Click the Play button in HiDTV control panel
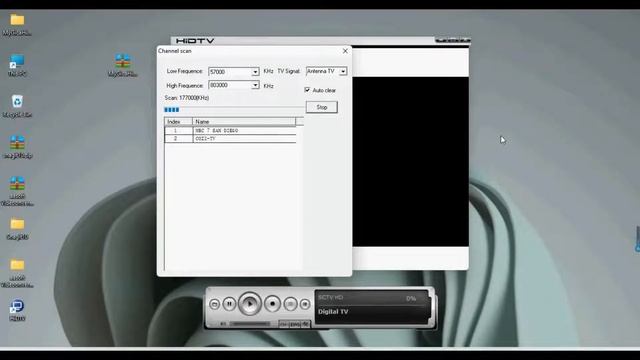The height and width of the screenshot is (360, 640). (x=250, y=304)
